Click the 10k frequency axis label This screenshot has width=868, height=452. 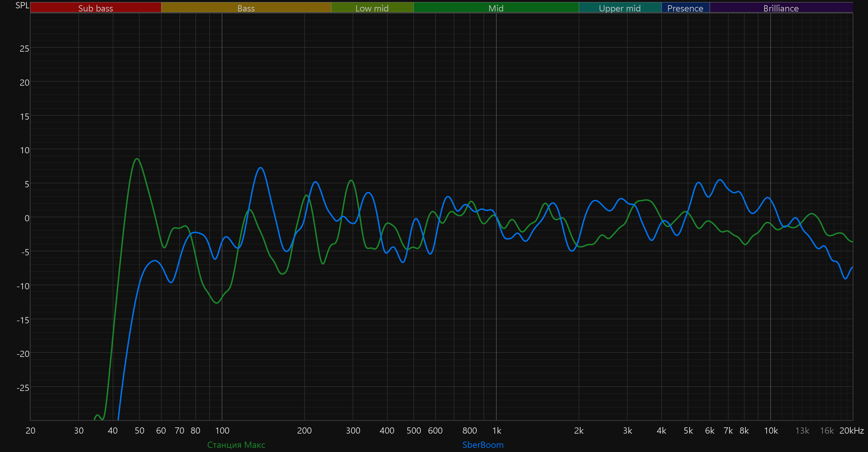coord(771,430)
